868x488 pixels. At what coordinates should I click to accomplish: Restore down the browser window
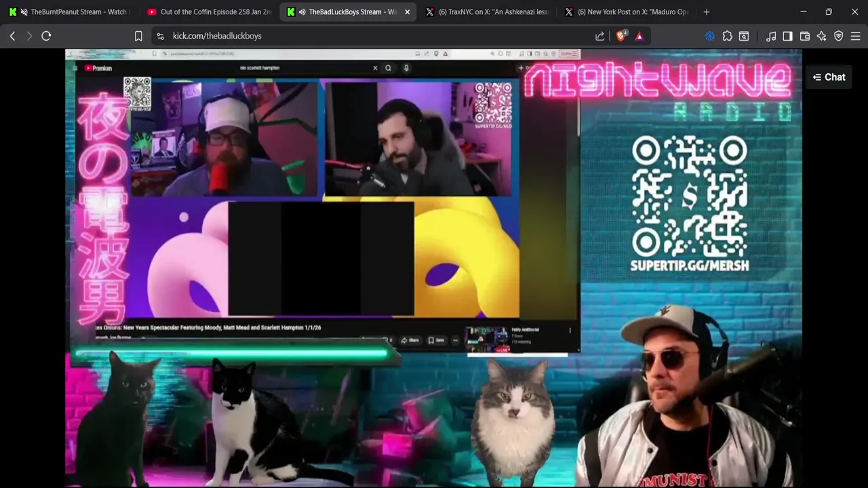point(829,12)
